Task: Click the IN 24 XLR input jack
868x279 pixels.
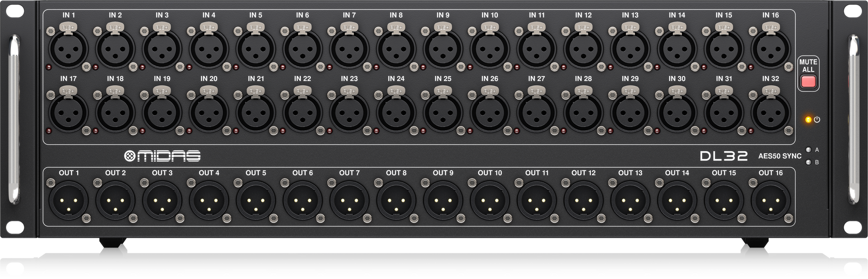Action: point(396,112)
